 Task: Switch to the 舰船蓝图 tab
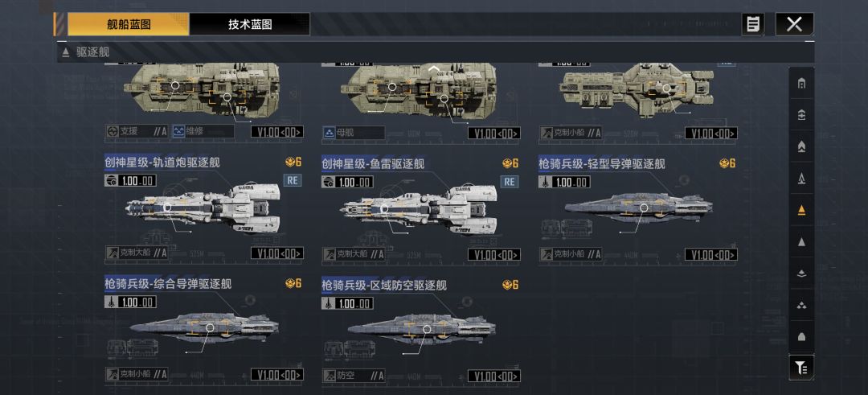coord(129,24)
